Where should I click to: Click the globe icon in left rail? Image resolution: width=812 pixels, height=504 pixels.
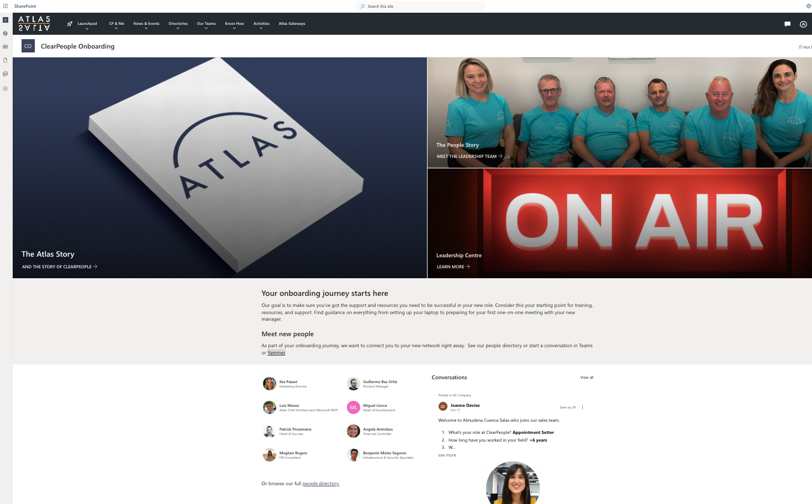click(x=6, y=34)
